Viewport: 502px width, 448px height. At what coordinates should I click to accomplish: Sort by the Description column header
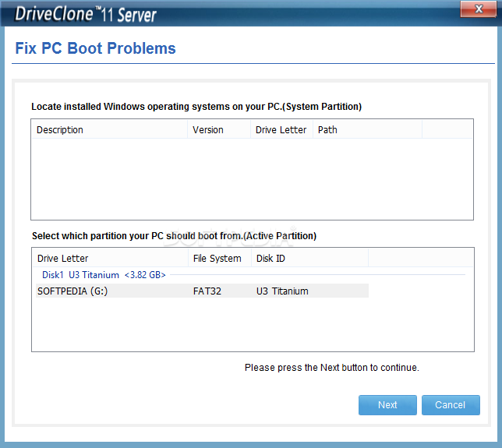click(109, 129)
